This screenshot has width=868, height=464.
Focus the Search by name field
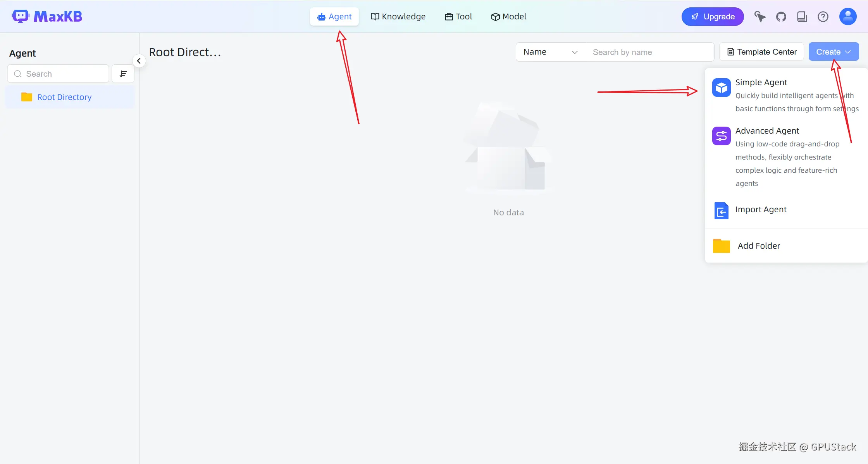point(649,52)
